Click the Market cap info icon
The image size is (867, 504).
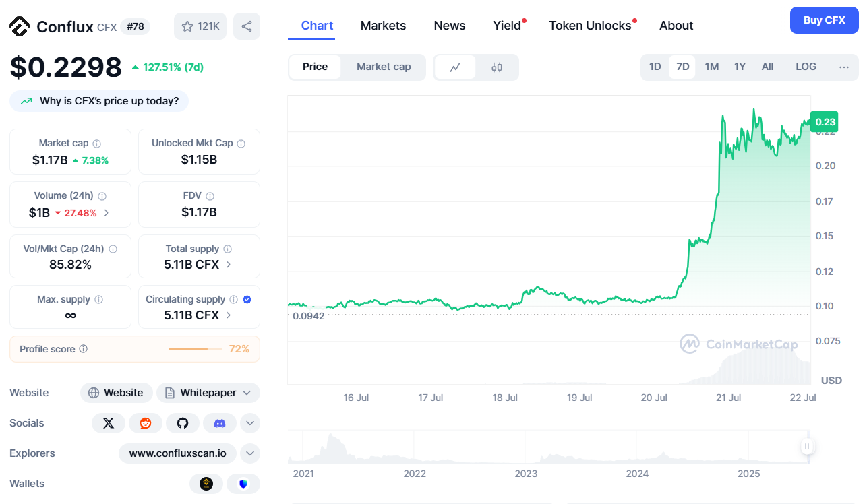[x=97, y=144]
